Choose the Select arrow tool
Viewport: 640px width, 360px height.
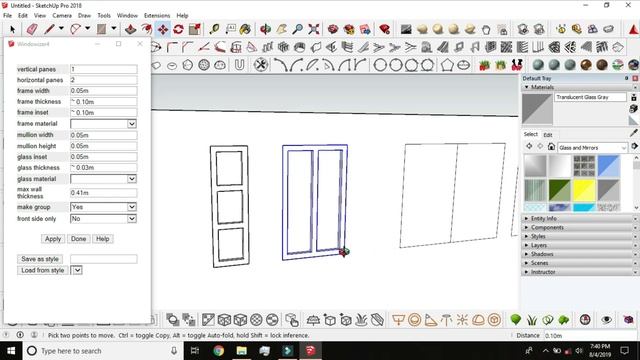[x=12, y=29]
